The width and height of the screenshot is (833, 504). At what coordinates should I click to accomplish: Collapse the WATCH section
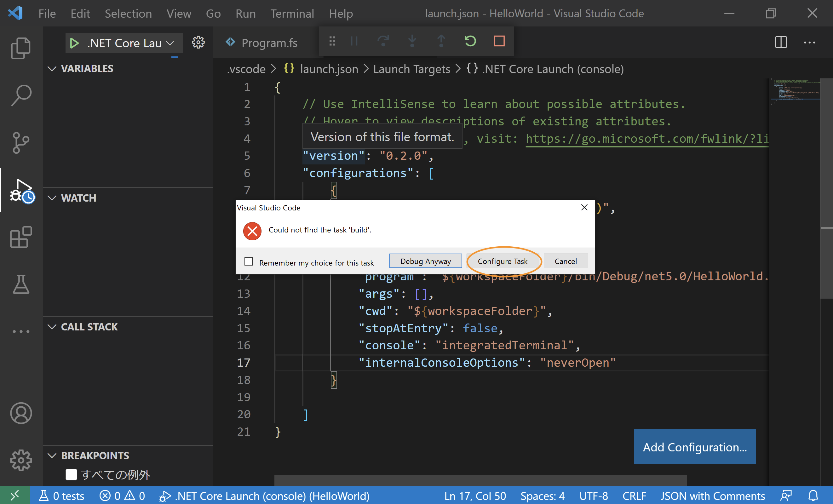coord(52,198)
